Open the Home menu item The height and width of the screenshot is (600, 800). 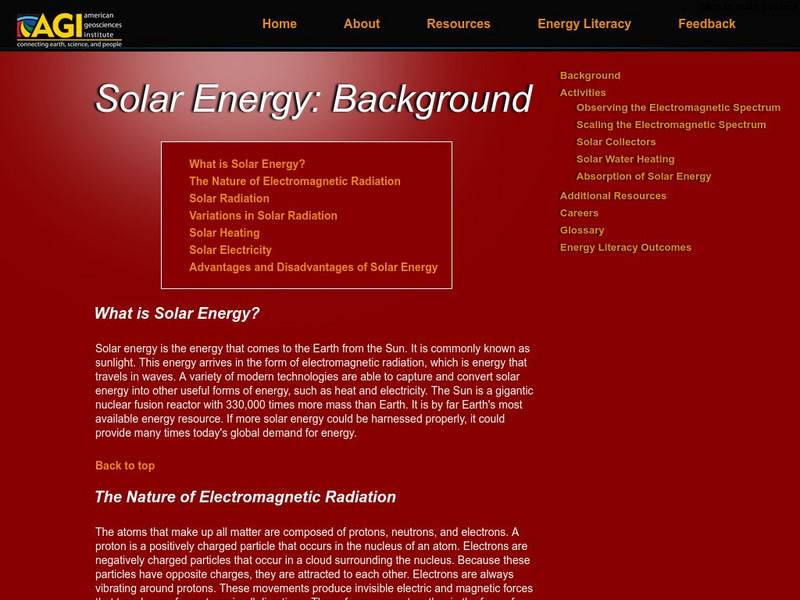280,23
